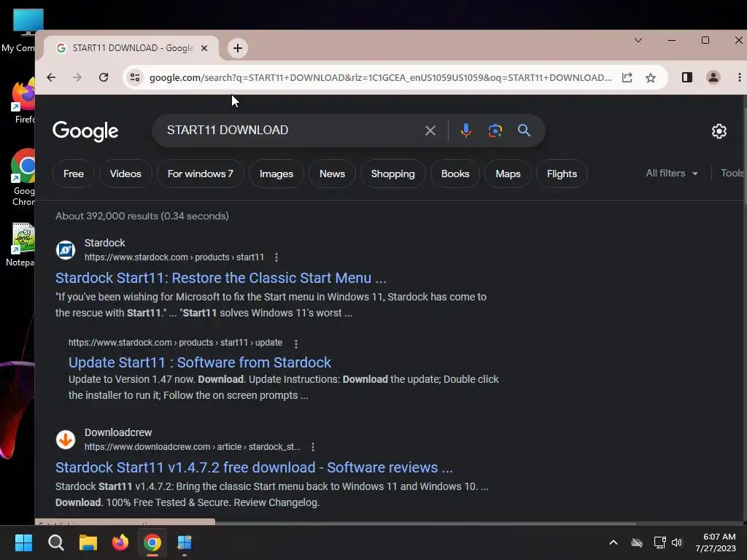Bookmark this page with the star
This screenshot has height=560, width=747.
click(651, 77)
